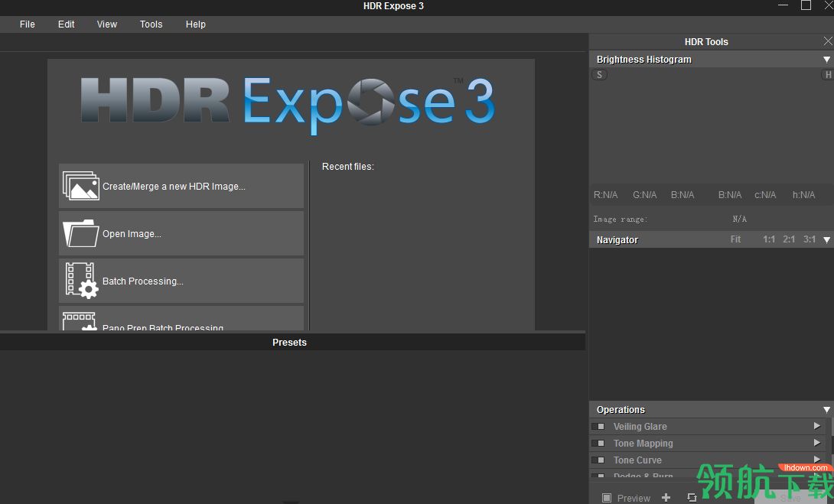
Task: Click the G:N/A readout
Action: tap(645, 195)
